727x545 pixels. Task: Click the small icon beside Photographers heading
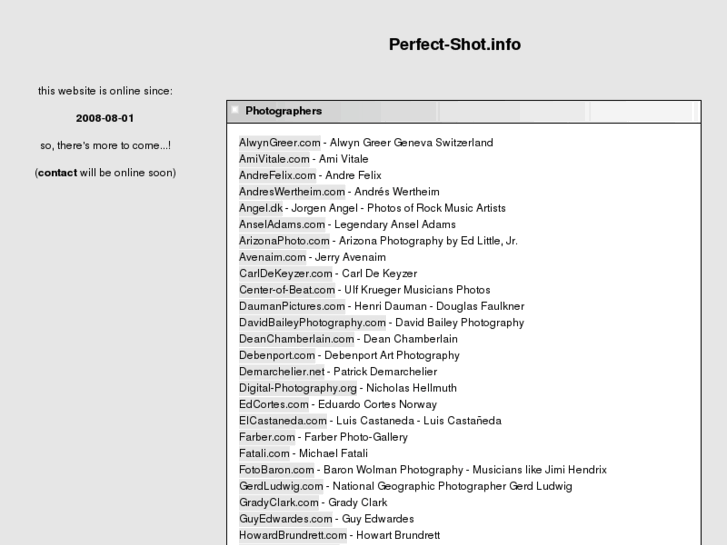click(x=235, y=110)
